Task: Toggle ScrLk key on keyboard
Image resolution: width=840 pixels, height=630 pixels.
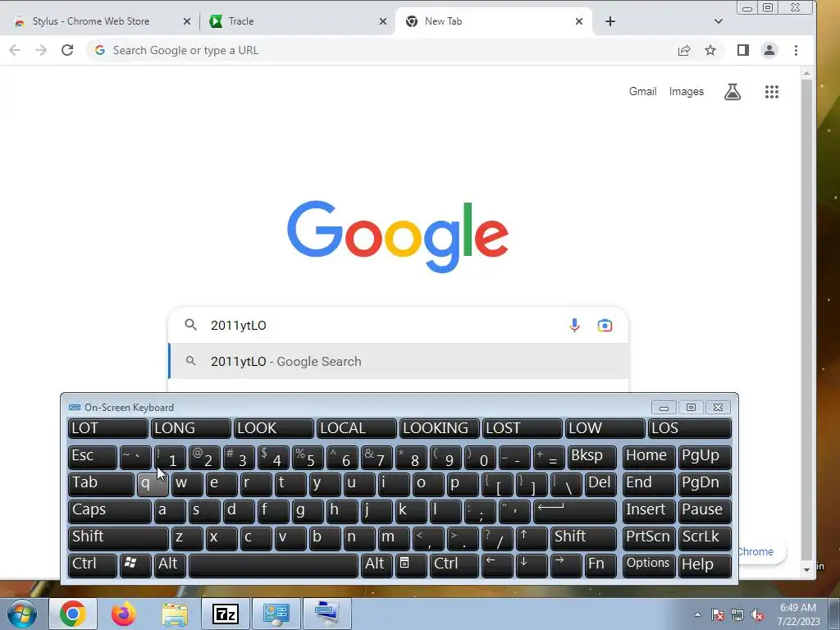Action: (x=705, y=537)
